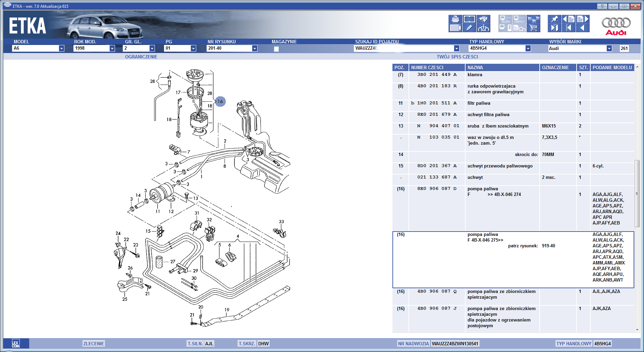The image size is (644, 352).
Task: Click the back arrow icon
Action: point(583,28)
